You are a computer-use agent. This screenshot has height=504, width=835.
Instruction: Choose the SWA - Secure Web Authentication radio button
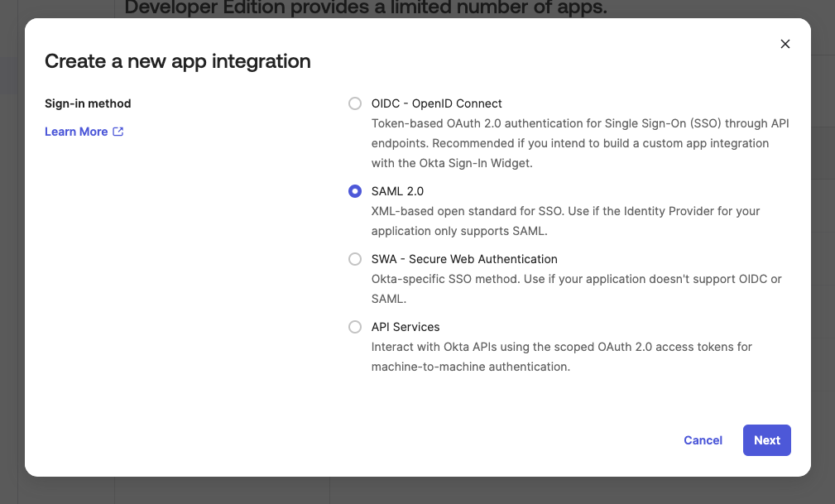click(355, 259)
